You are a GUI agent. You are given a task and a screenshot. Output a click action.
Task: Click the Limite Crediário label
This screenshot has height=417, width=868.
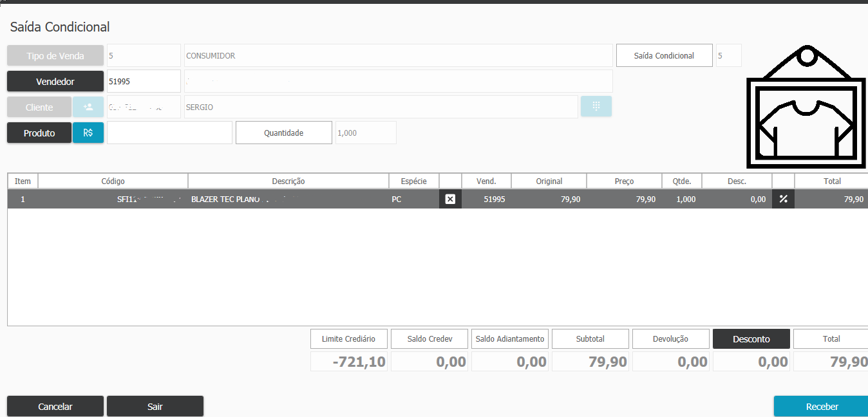pos(349,339)
